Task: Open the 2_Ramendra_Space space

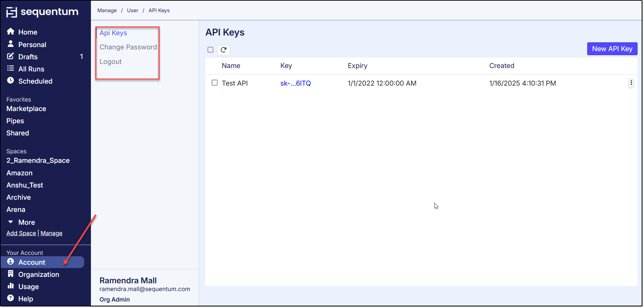Action: click(38, 160)
